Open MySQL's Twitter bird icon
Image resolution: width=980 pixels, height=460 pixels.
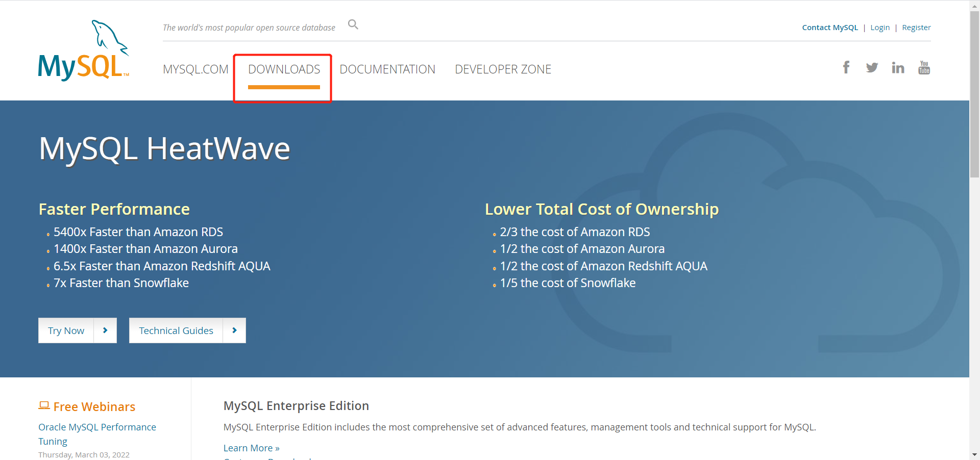pyautogui.click(x=872, y=67)
